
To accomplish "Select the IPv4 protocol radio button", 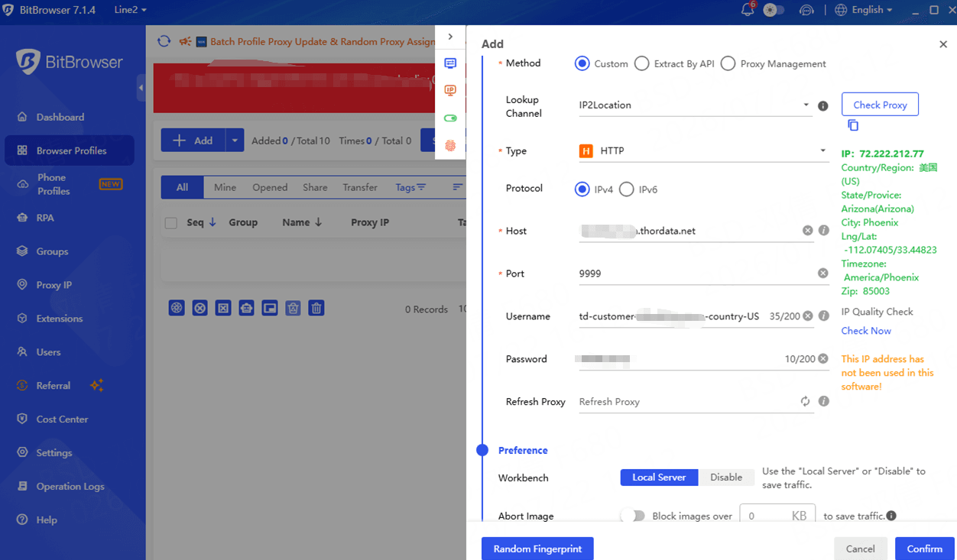I will (x=582, y=189).
